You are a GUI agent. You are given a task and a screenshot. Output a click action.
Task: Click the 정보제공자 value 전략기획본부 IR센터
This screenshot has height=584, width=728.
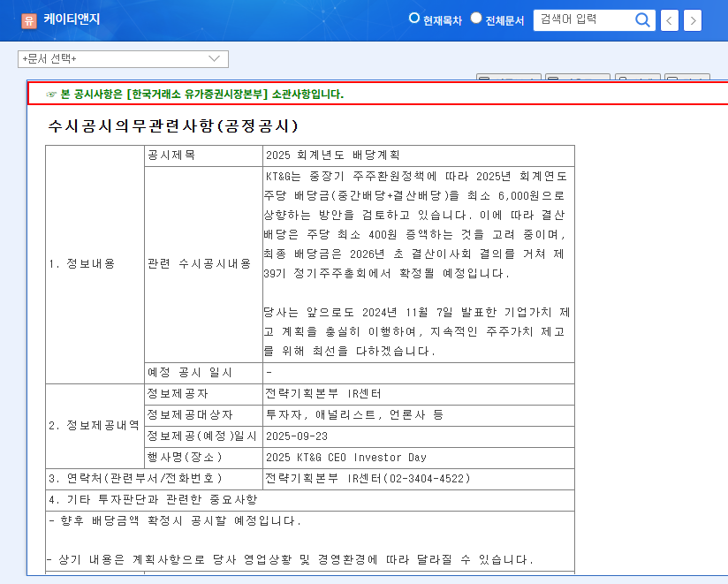(418, 394)
